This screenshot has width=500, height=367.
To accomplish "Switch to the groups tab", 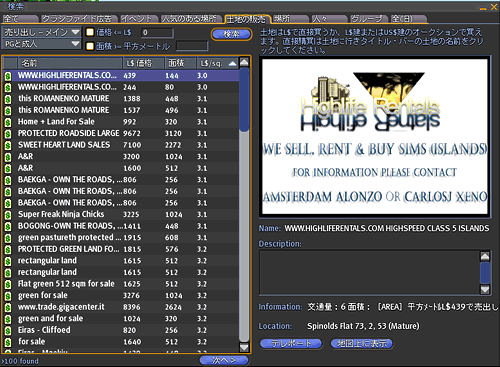I will pyautogui.click(x=368, y=19).
